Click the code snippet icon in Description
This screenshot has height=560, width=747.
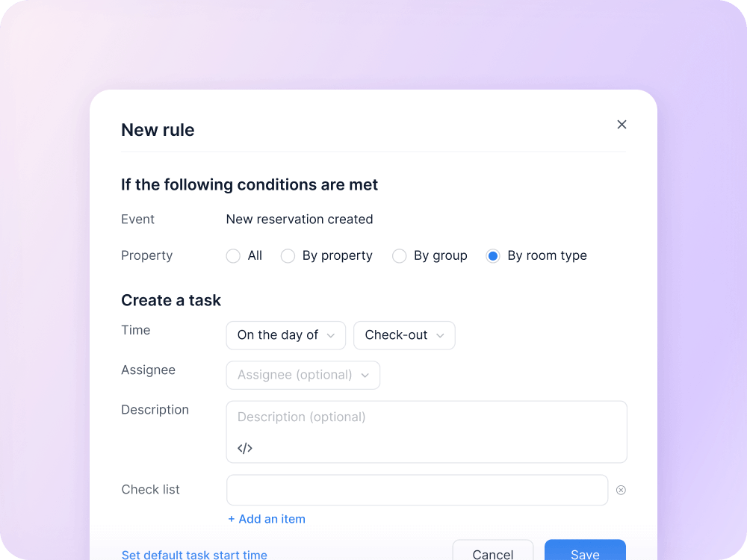[245, 448]
